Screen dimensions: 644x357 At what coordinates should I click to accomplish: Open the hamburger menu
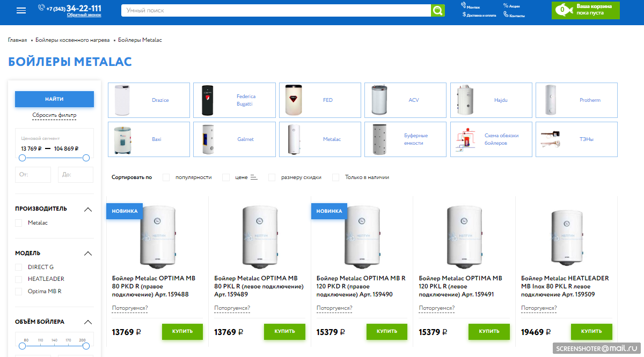click(21, 11)
